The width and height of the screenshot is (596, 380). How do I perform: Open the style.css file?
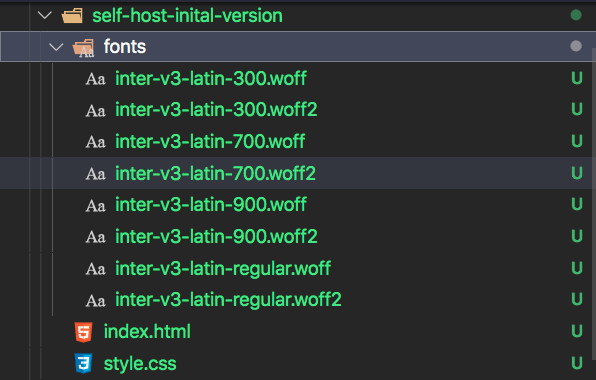coord(140,363)
